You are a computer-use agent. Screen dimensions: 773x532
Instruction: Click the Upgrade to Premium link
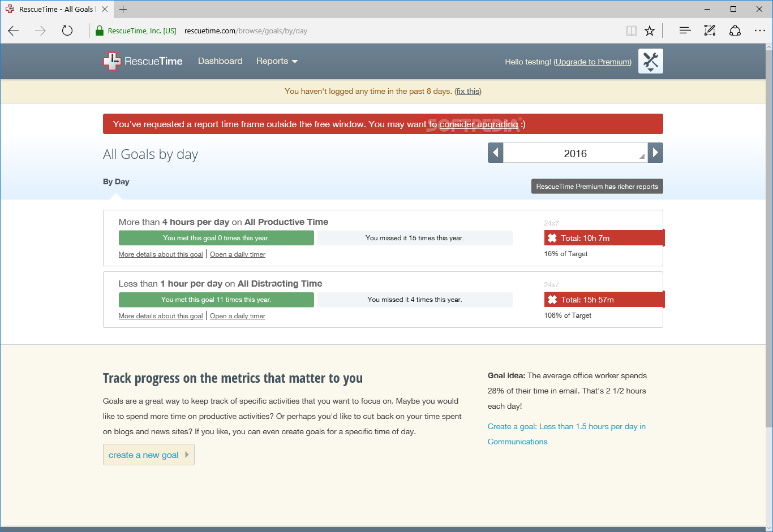point(592,62)
